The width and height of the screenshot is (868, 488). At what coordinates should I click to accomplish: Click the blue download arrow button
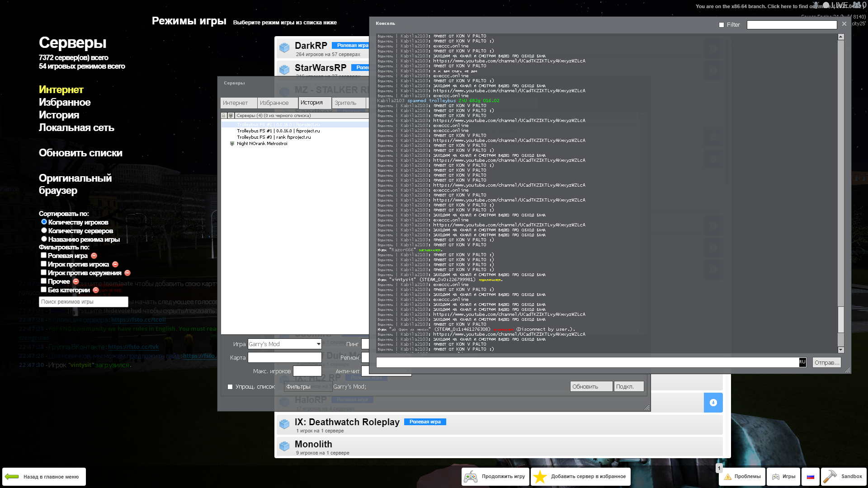tap(713, 403)
